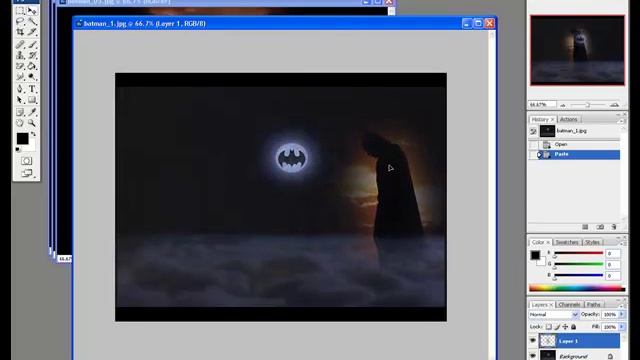640x360 pixels.
Task: Set history brush source for batman_1.jpg snapshot
Action: [x=533, y=131]
